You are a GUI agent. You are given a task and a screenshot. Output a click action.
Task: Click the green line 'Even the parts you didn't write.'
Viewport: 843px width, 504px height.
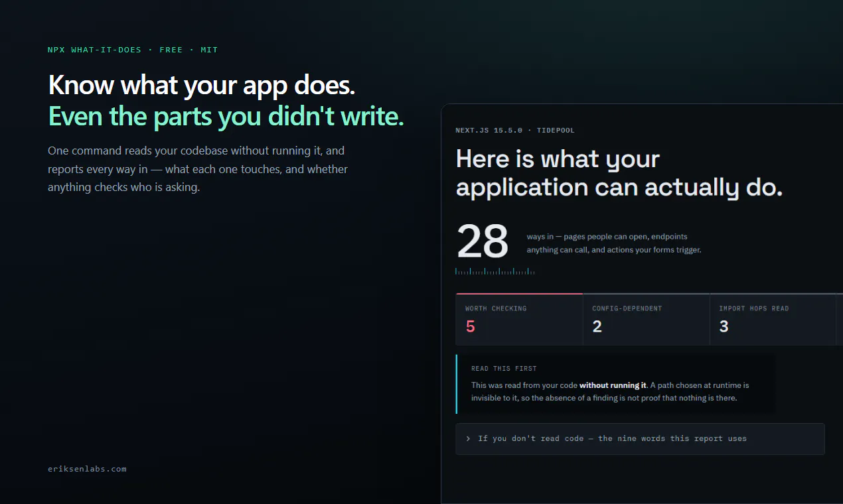[x=226, y=117]
